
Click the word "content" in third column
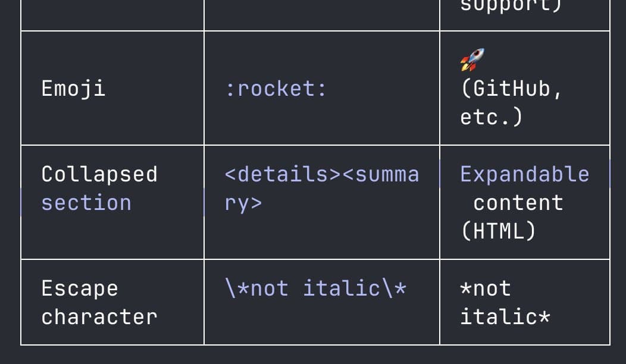click(x=518, y=203)
